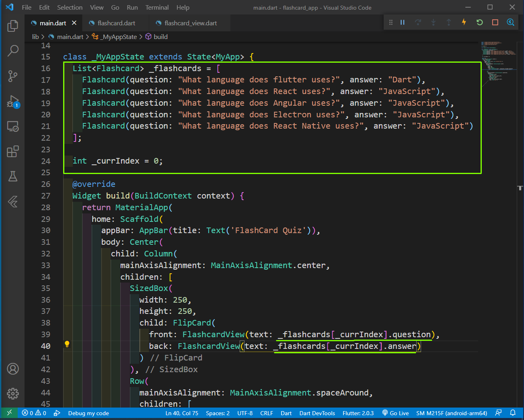Click 'Scaffold(' on line 29
This screenshot has height=420, width=524.
click(x=141, y=219)
